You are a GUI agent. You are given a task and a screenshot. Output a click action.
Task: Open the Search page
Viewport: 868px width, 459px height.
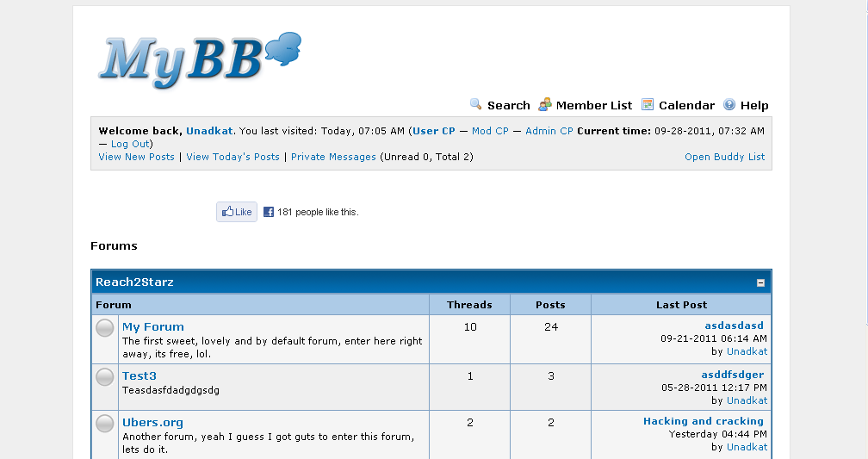pyautogui.click(x=508, y=105)
